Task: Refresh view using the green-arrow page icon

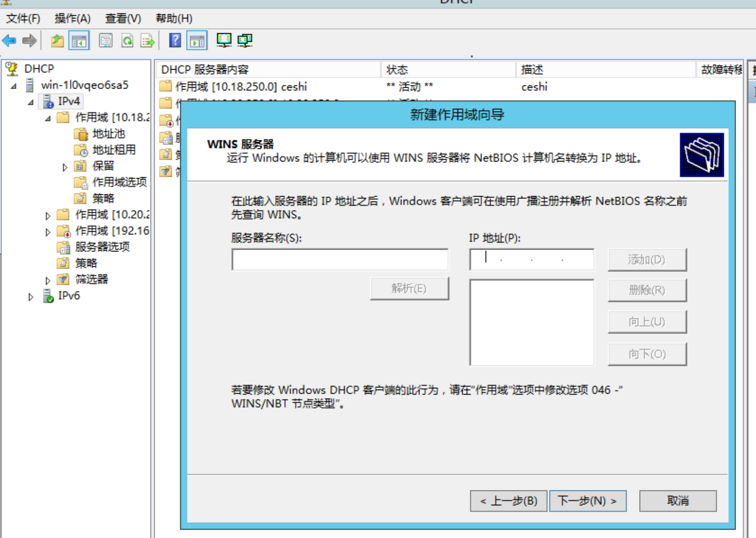Action: click(x=127, y=41)
